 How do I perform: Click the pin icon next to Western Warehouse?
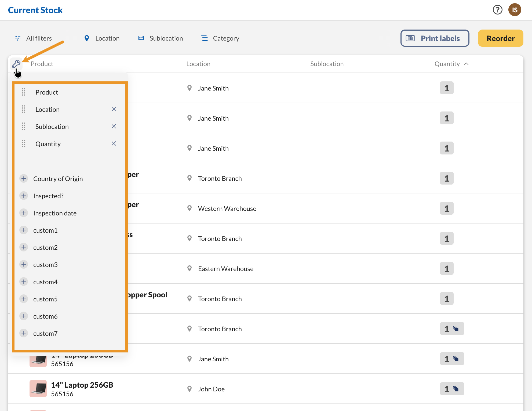[190, 208]
